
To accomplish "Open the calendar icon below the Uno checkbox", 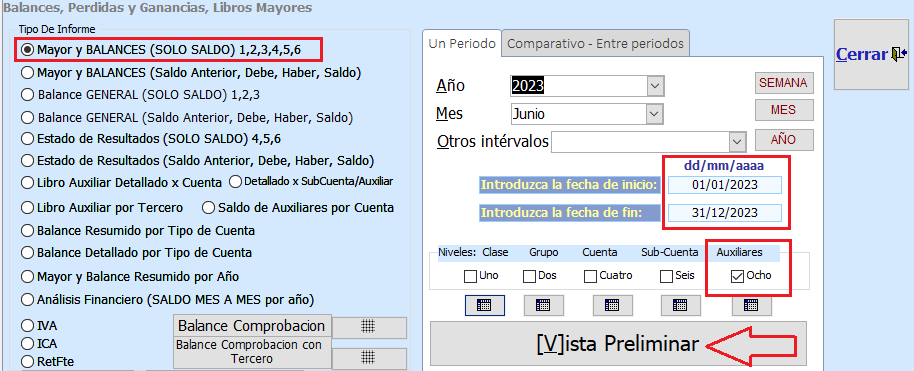I will [484, 305].
